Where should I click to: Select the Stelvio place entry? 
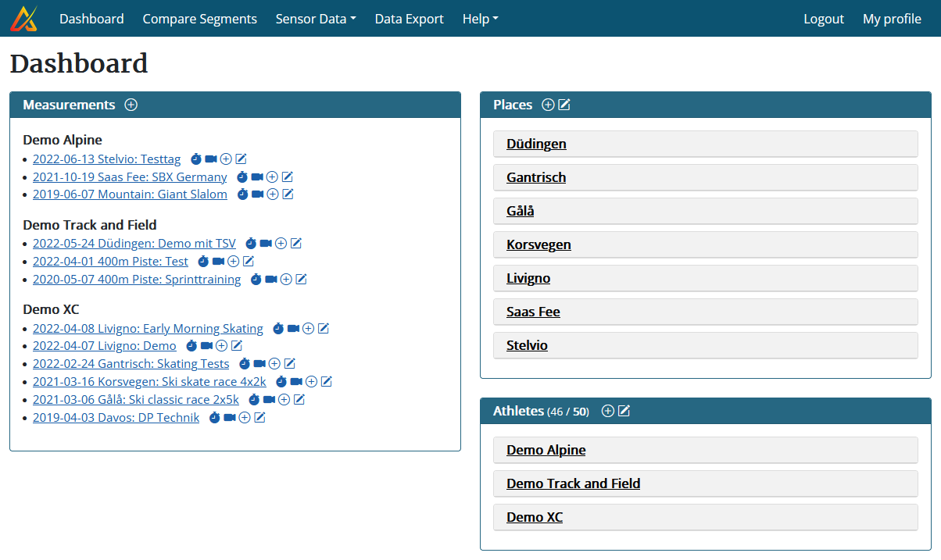point(527,344)
